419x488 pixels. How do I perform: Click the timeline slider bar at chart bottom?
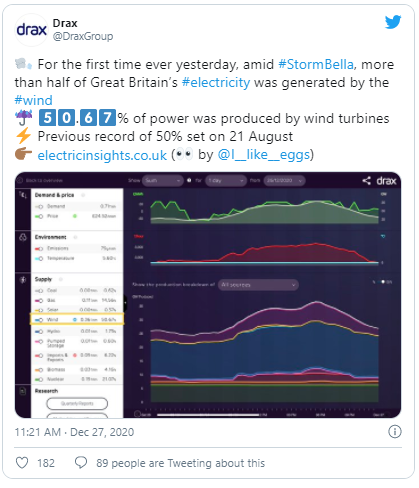[208, 415]
